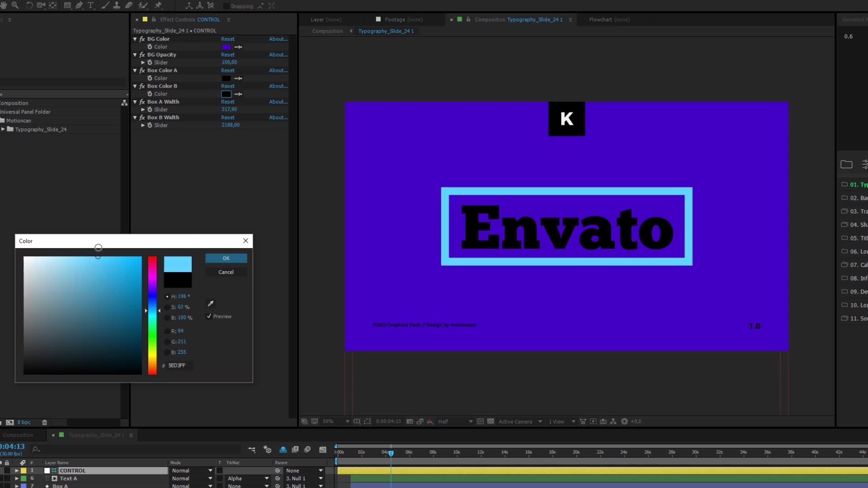Select the Roto Brush tool
This screenshot has width=868, height=488.
click(143, 5)
